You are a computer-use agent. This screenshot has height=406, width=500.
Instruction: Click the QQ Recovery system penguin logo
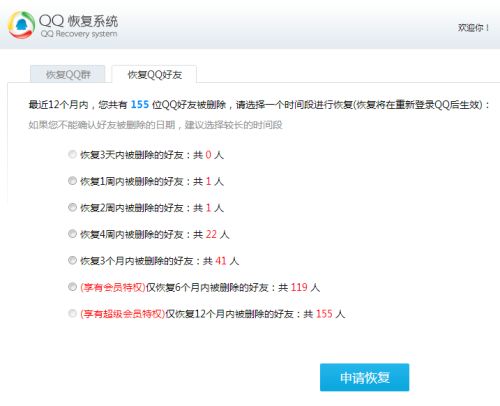click(22, 25)
